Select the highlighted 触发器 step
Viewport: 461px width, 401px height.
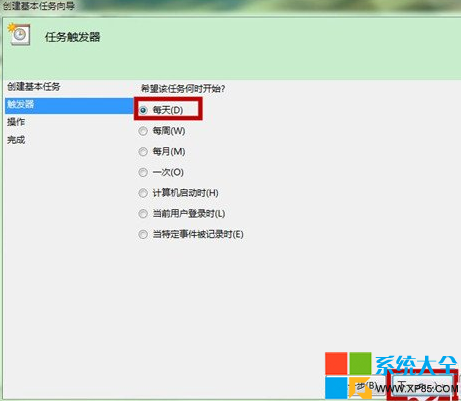coord(69,105)
